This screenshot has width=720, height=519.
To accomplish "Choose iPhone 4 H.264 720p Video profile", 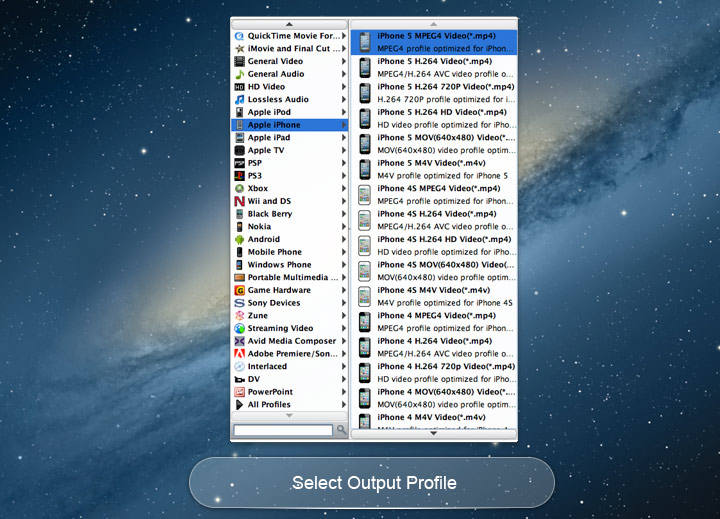I will [434, 373].
